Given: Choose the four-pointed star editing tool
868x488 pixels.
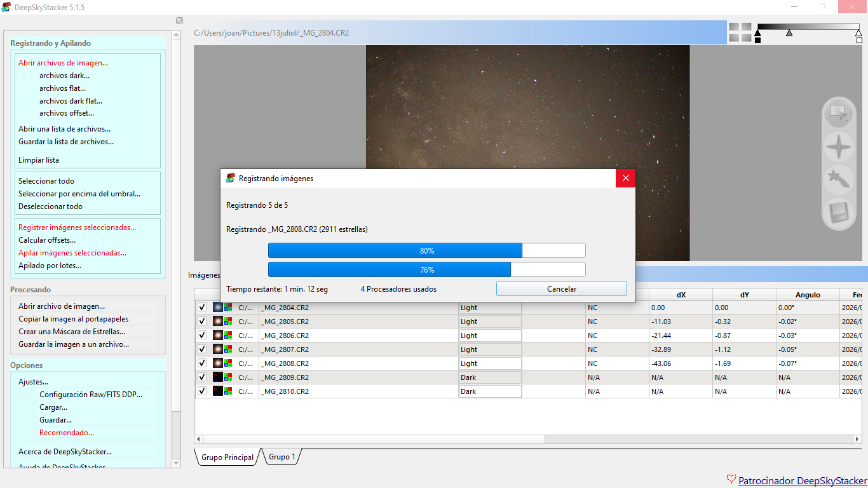Looking at the screenshot, I should pos(839,147).
